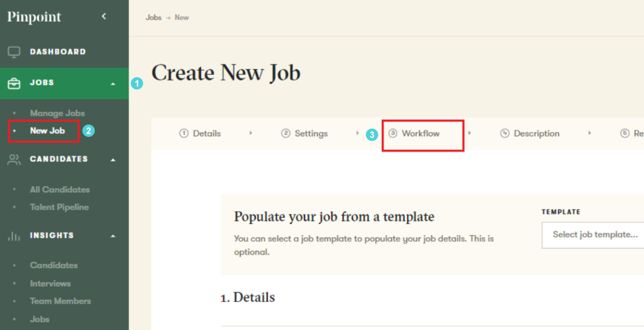Collapse the Insights section arrow
The image size is (644, 330).
click(113, 236)
